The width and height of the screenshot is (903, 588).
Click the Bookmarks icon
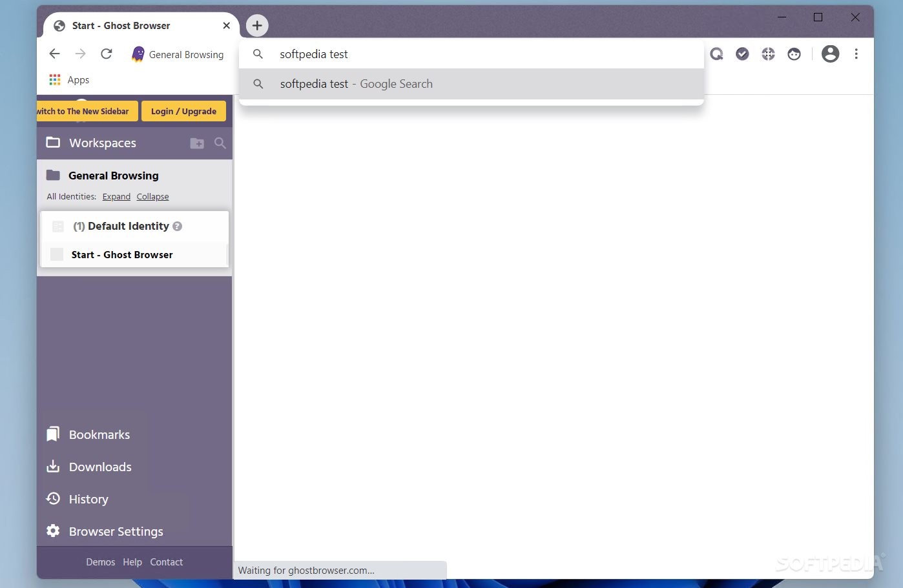click(x=53, y=434)
